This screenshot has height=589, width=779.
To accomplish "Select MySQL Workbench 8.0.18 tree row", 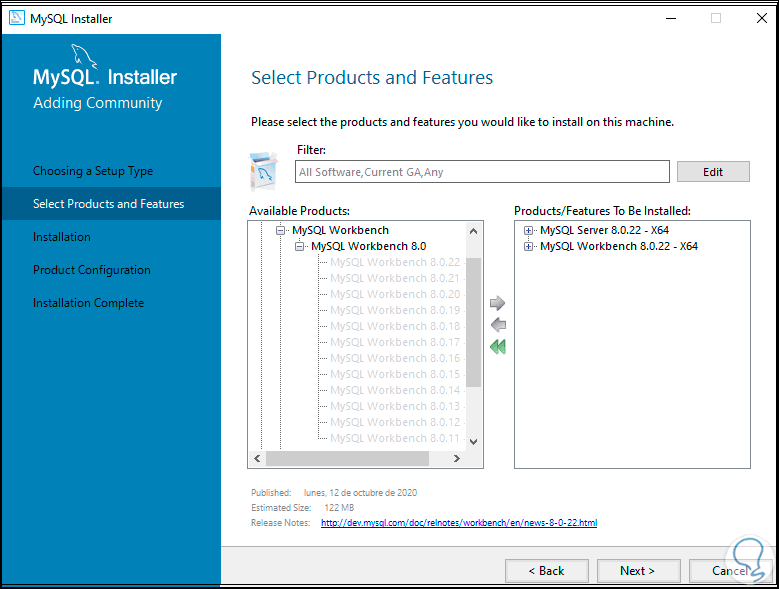I will click(x=395, y=326).
